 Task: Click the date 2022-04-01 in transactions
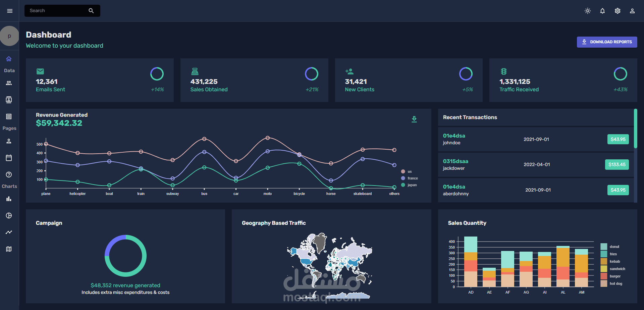coord(537,164)
